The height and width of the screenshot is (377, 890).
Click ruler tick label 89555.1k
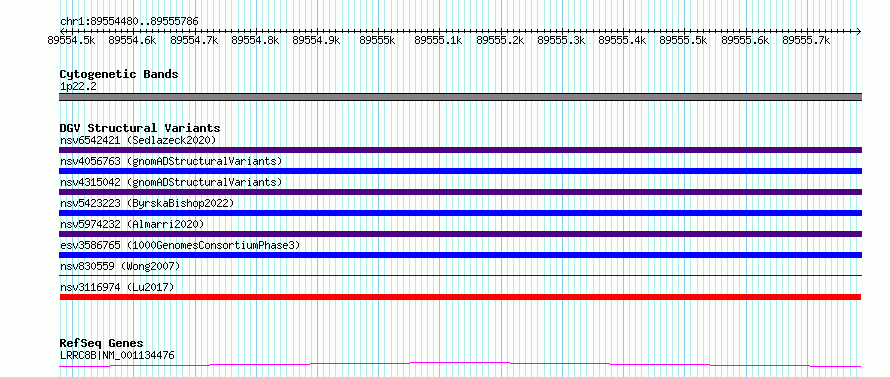(439, 40)
